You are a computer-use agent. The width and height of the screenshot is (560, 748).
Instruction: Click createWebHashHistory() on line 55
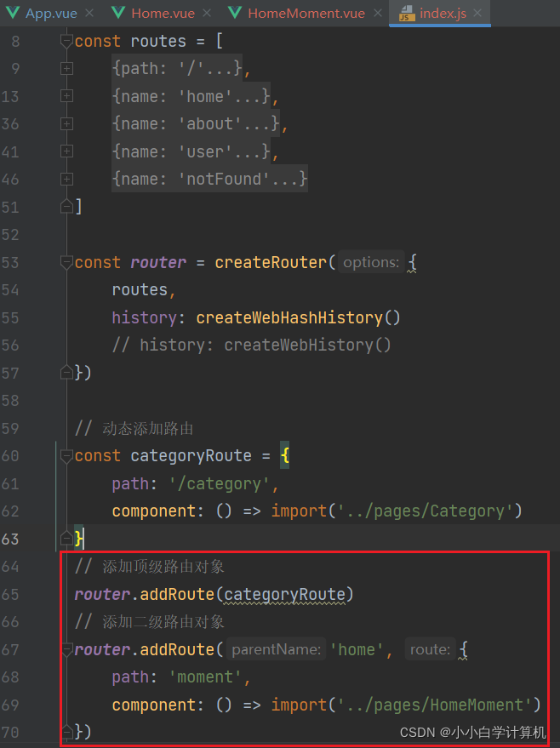click(298, 317)
